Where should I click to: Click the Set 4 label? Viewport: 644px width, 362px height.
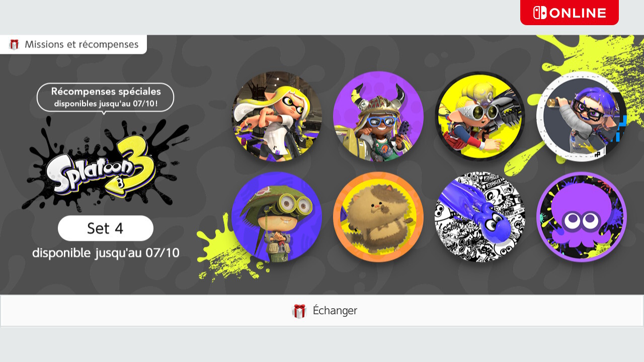[105, 228]
